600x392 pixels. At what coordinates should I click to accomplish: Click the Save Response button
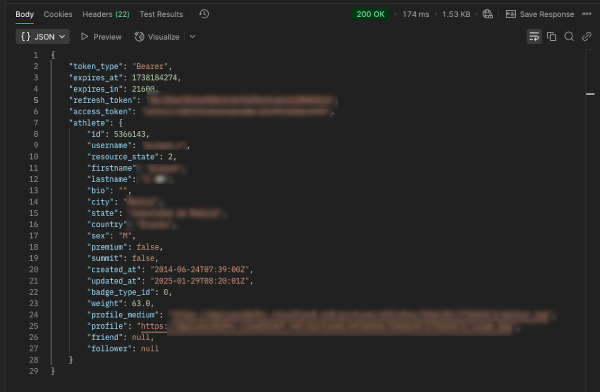tap(540, 14)
